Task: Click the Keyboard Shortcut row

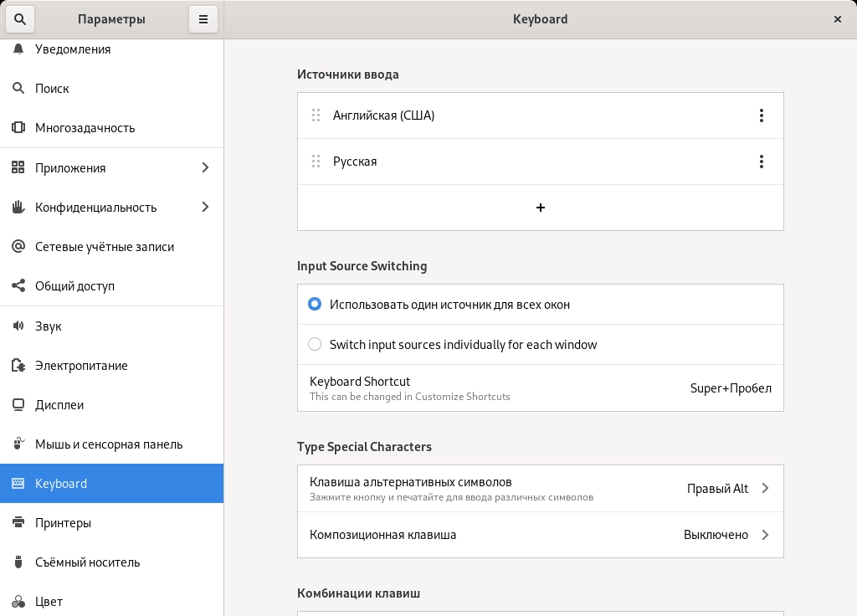Action: click(x=541, y=388)
